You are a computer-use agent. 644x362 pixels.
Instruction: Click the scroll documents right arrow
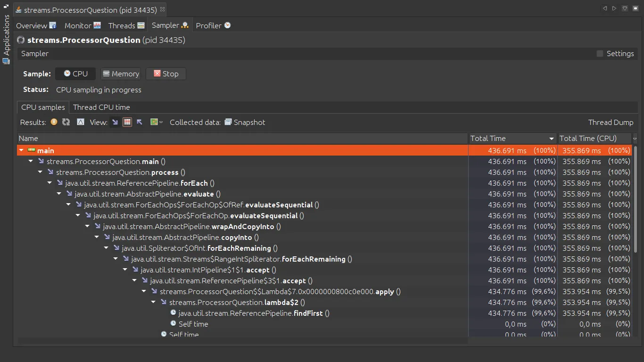tap(614, 8)
